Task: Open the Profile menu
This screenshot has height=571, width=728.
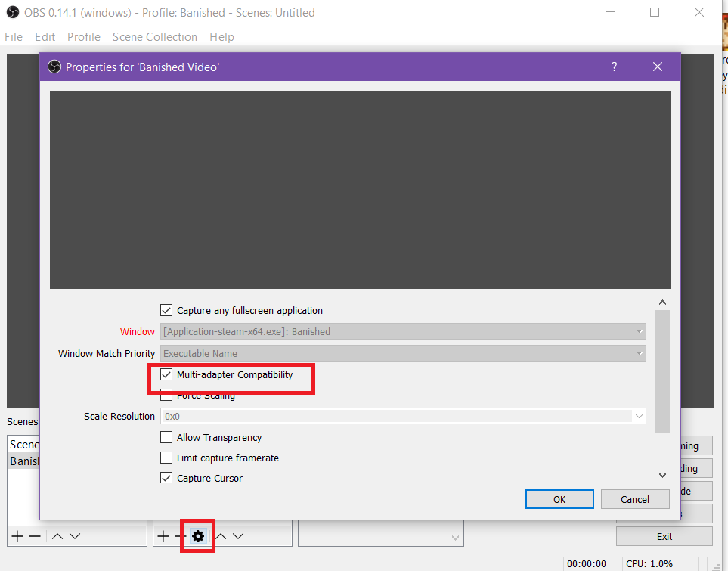Action: (84, 37)
